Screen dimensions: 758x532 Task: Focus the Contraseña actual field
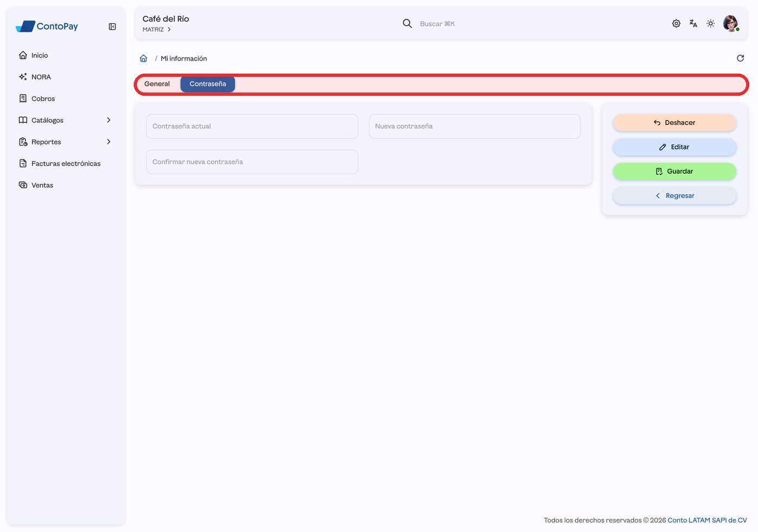pos(252,126)
